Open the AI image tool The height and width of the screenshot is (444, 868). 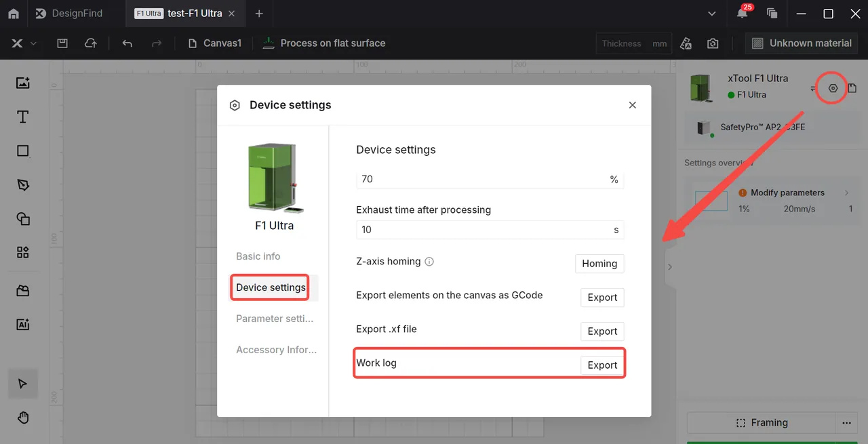tap(23, 324)
